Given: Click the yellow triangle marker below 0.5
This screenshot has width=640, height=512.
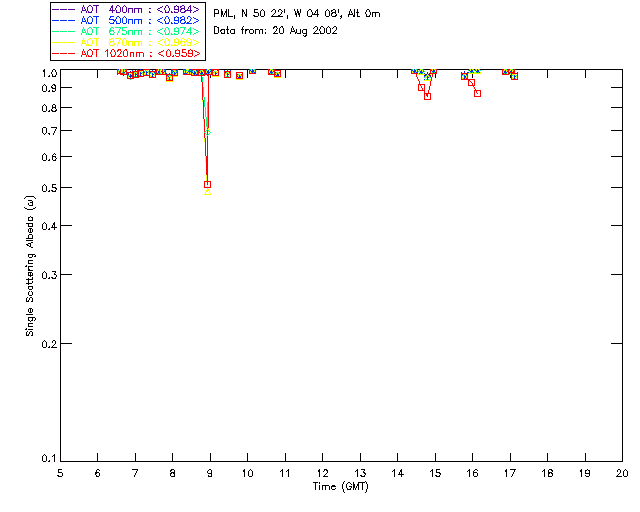Looking at the screenshot, I should tap(208, 192).
